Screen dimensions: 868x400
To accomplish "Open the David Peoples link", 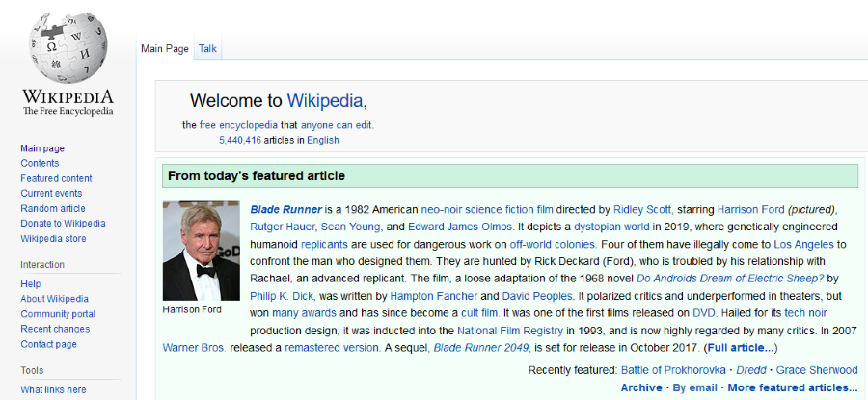I will point(537,296).
